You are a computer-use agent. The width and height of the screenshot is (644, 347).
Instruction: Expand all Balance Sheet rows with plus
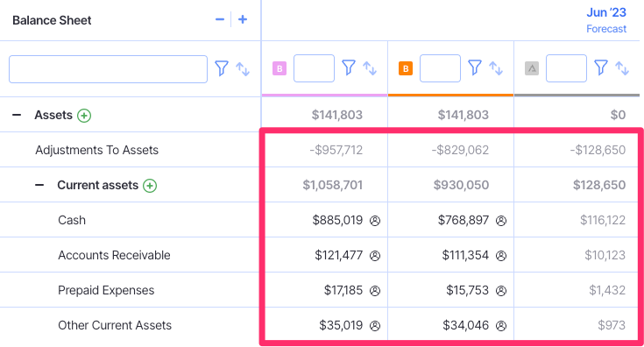(243, 19)
